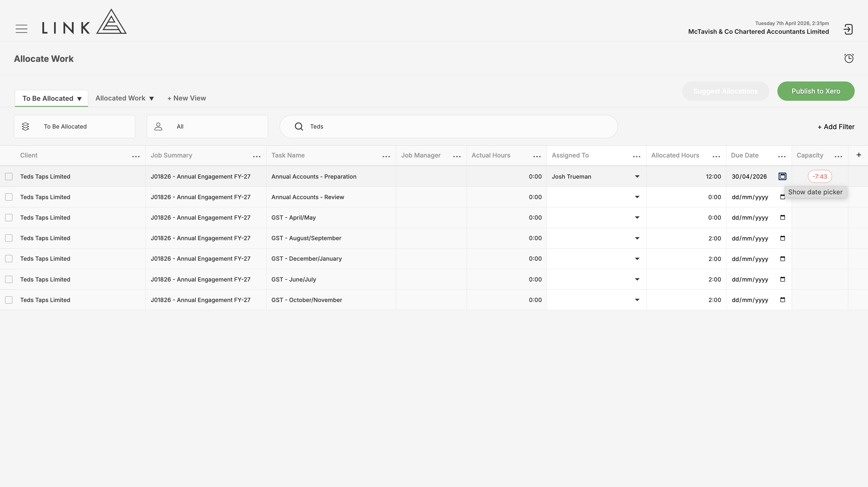Click the Publish to Xero button
This screenshot has height=487, width=868.
pyautogui.click(x=816, y=91)
